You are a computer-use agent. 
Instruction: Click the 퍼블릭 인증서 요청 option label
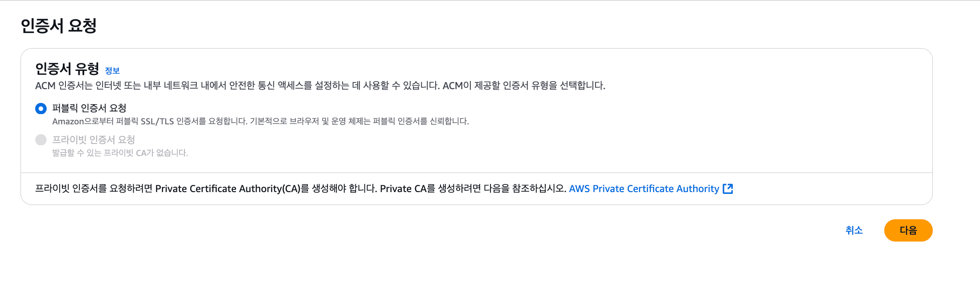tap(90, 108)
